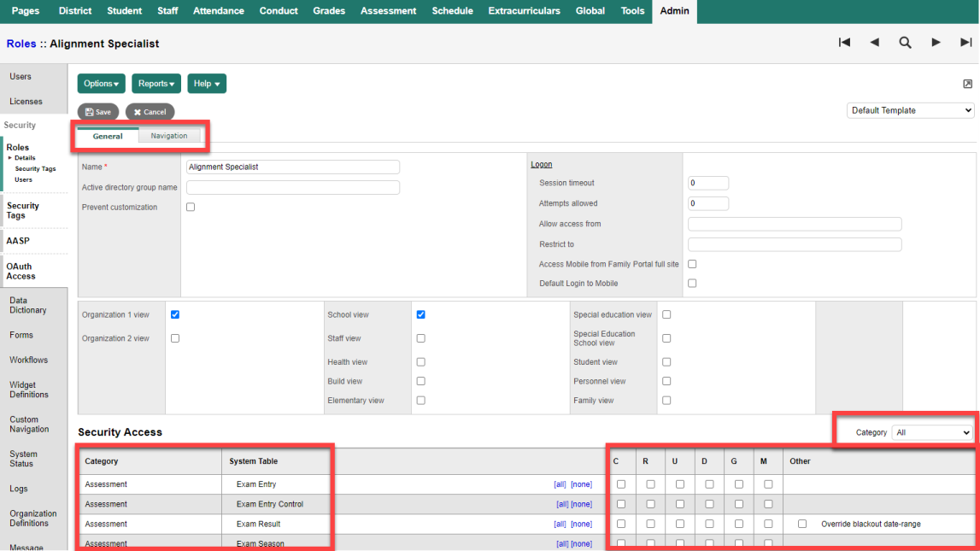
Task: Cancel changes via the X icon button
Action: pos(150,111)
